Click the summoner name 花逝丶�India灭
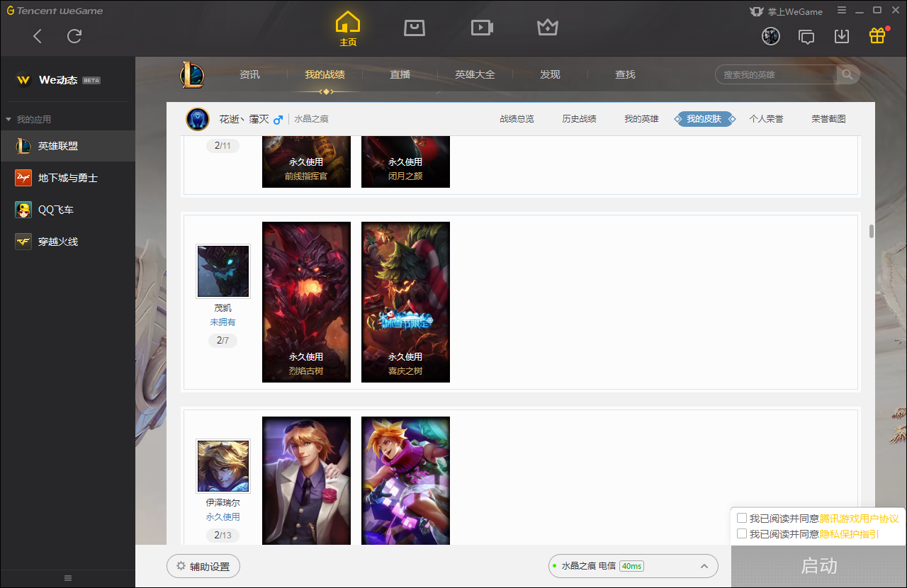The width and height of the screenshot is (907, 588). pos(244,119)
